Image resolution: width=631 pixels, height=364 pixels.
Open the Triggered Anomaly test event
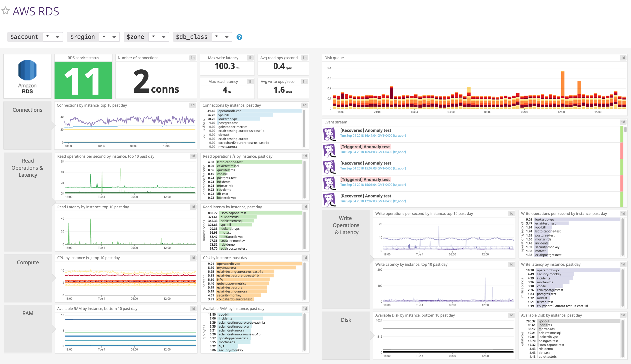pyautogui.click(x=365, y=146)
